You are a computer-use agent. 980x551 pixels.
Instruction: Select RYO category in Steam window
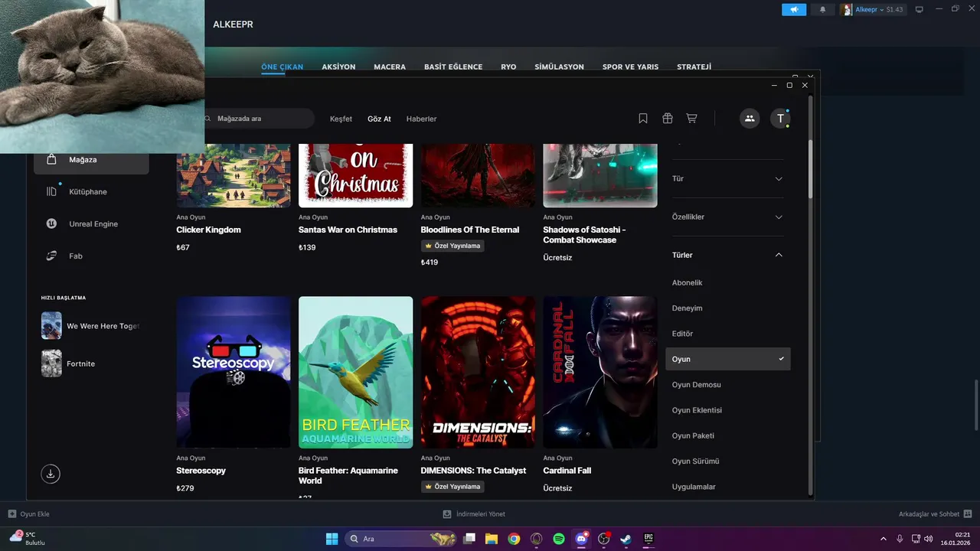pos(508,67)
